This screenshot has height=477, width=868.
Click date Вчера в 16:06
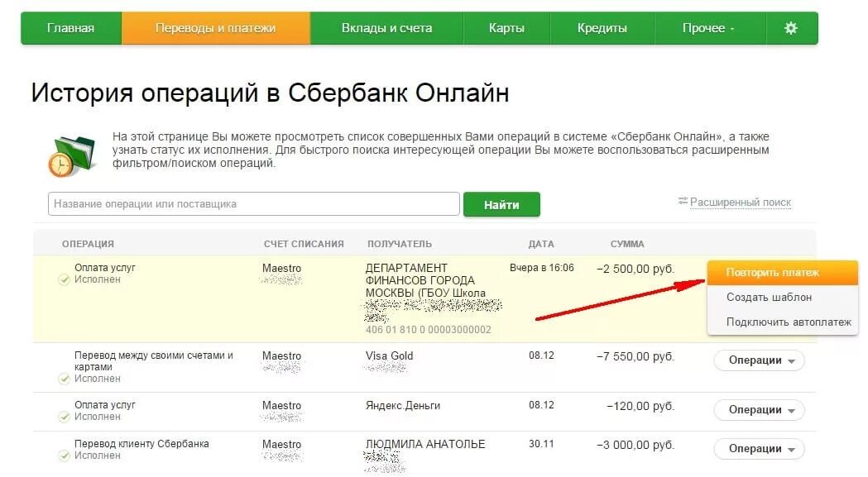[x=542, y=268]
